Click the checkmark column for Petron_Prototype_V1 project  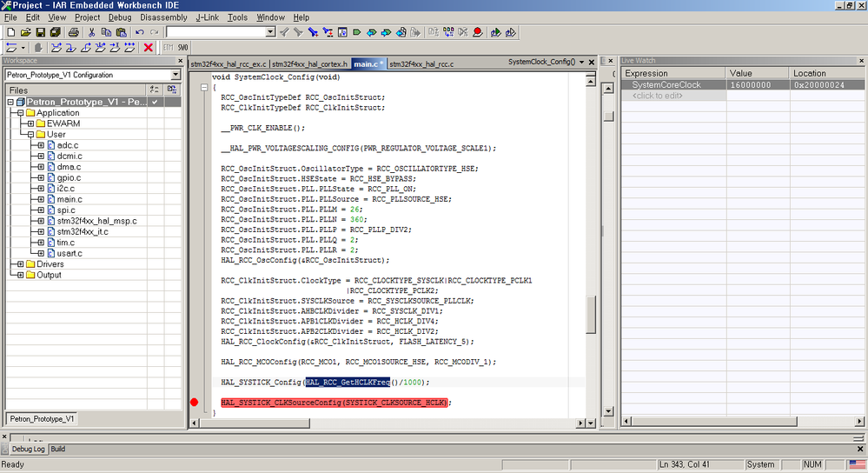click(x=155, y=102)
